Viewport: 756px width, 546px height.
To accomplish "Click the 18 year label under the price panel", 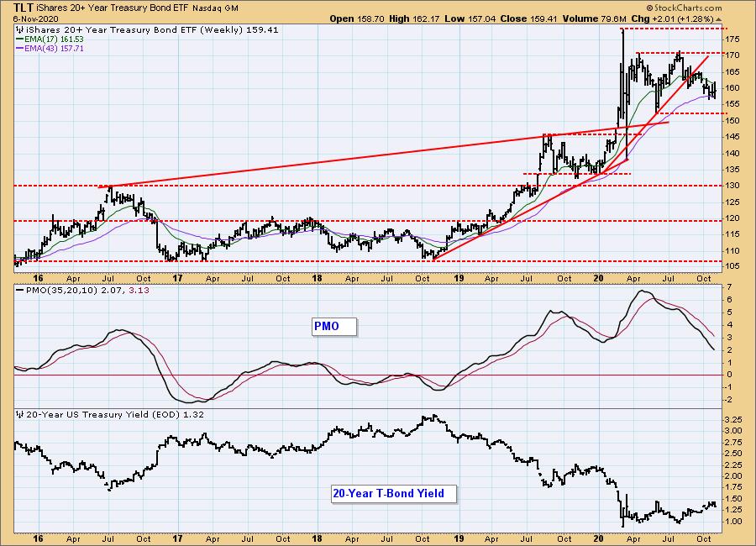I will pyautogui.click(x=318, y=278).
